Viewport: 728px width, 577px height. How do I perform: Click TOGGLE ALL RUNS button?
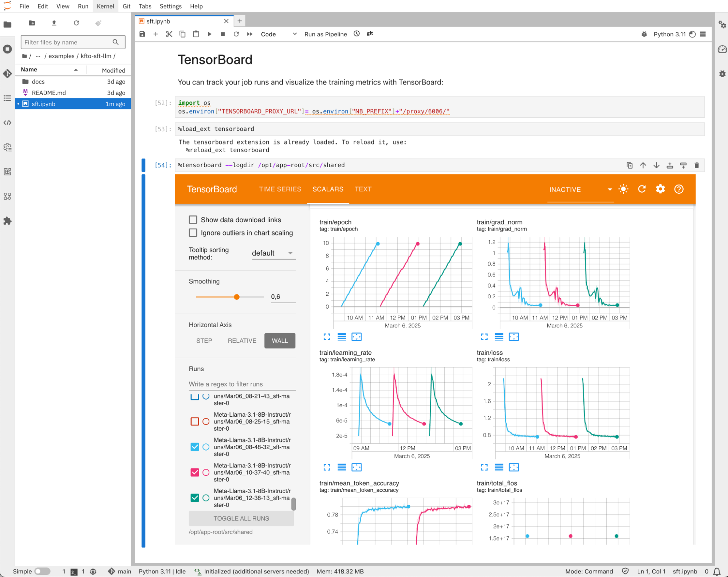241,518
